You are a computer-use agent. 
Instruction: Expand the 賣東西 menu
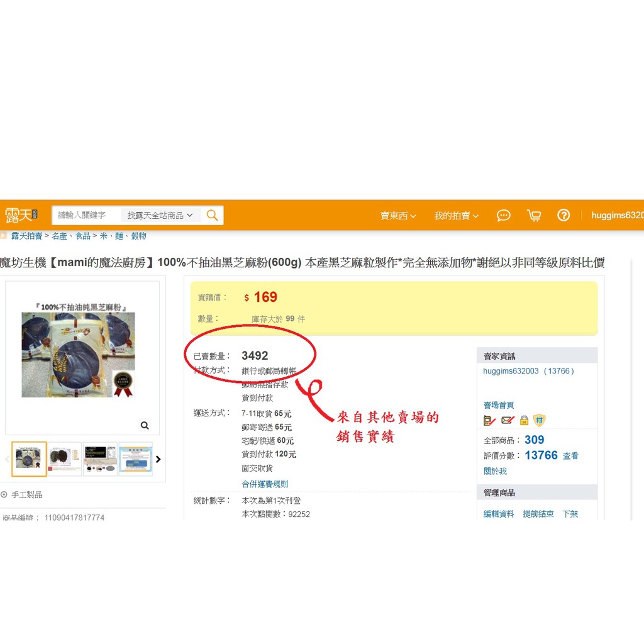point(398,216)
